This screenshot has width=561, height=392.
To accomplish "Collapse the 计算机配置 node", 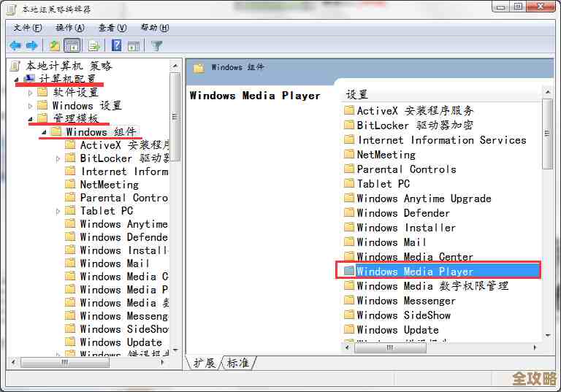I will pos(16,79).
